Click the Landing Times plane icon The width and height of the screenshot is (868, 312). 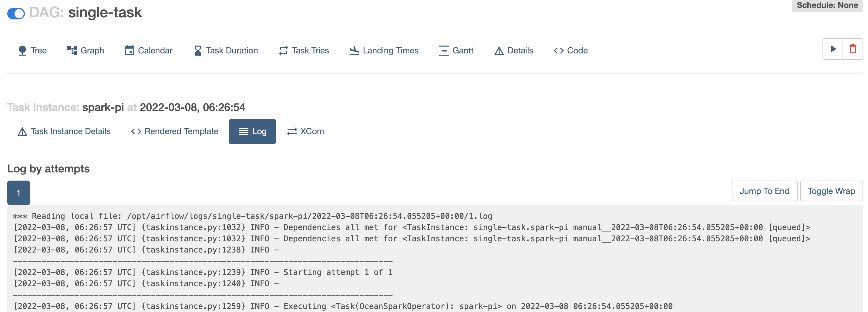354,51
